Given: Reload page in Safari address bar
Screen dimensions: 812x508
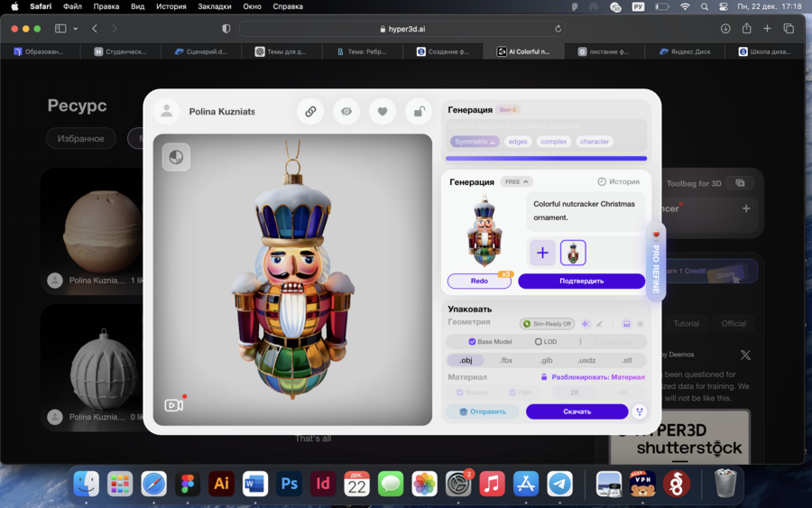Looking at the screenshot, I should [x=558, y=29].
